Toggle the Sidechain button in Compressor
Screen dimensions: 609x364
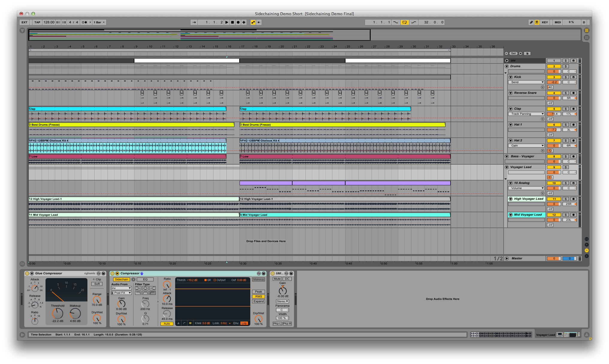tap(121, 280)
